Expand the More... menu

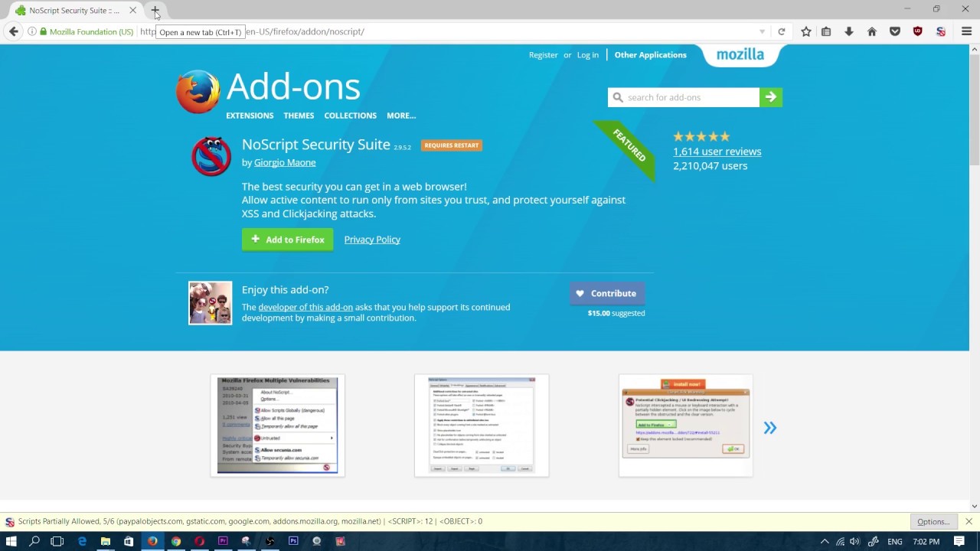coord(401,116)
